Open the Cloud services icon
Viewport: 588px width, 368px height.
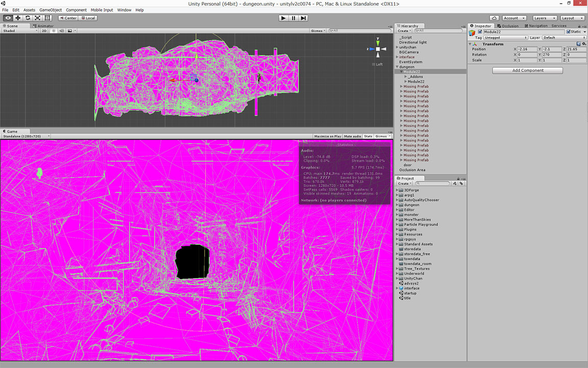point(494,18)
